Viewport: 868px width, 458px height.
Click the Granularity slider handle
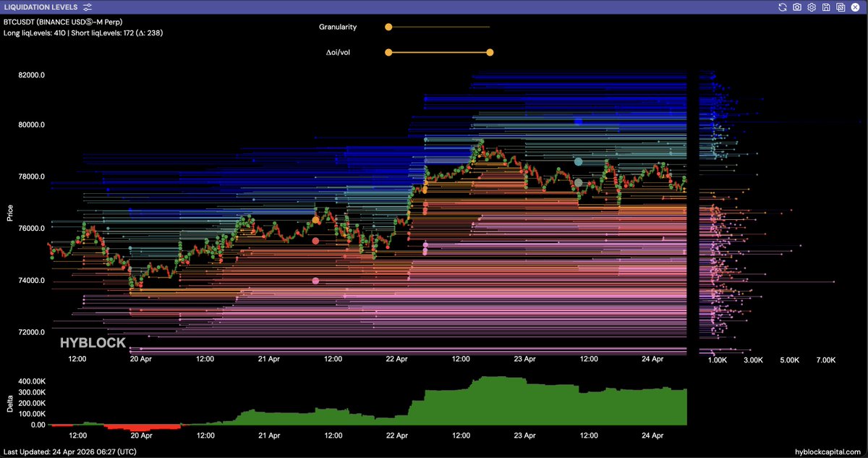tap(388, 27)
